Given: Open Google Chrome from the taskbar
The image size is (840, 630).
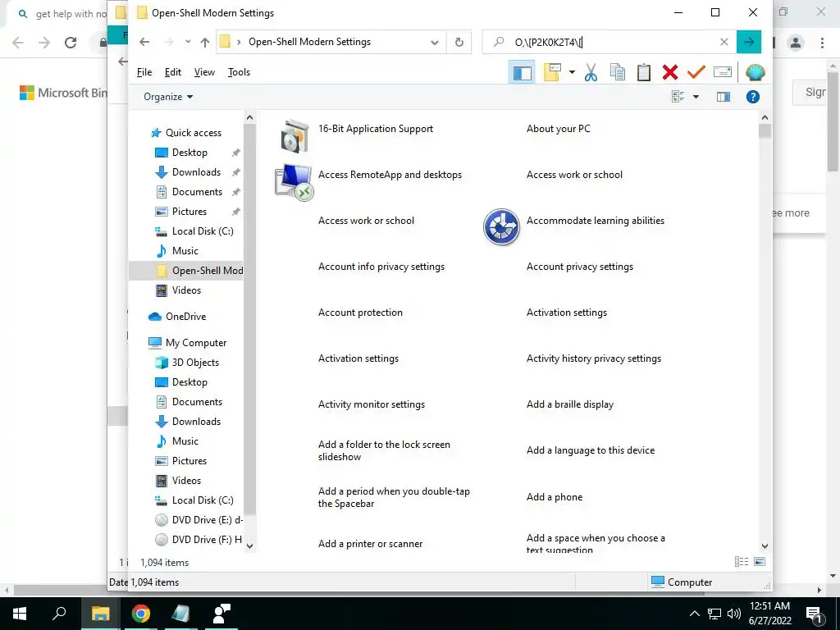Looking at the screenshot, I should 141,614.
